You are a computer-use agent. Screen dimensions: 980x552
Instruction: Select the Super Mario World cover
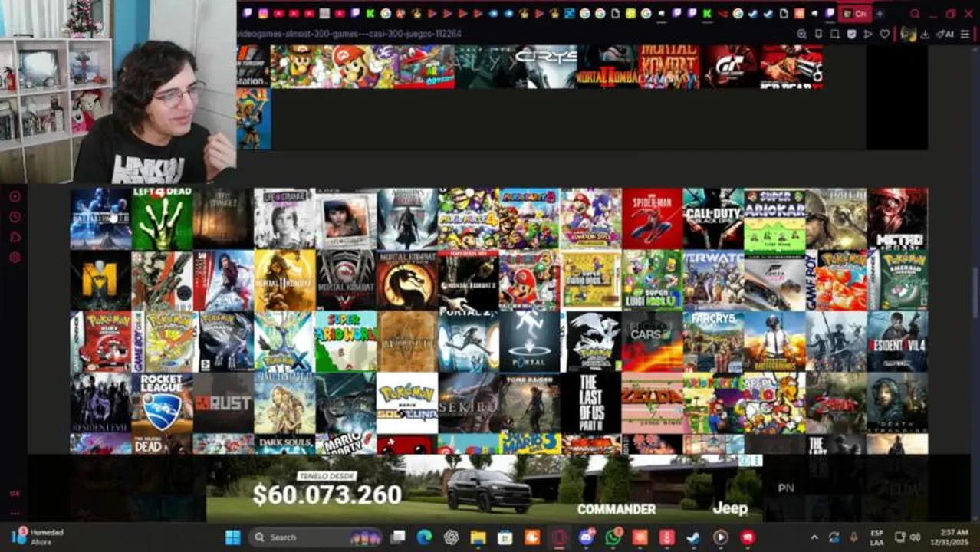point(346,341)
